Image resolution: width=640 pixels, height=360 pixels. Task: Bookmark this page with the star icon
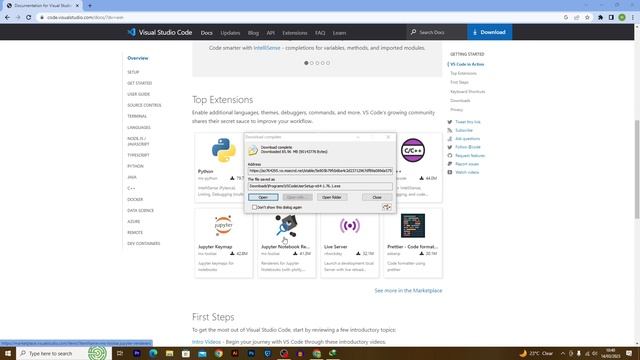587,17
